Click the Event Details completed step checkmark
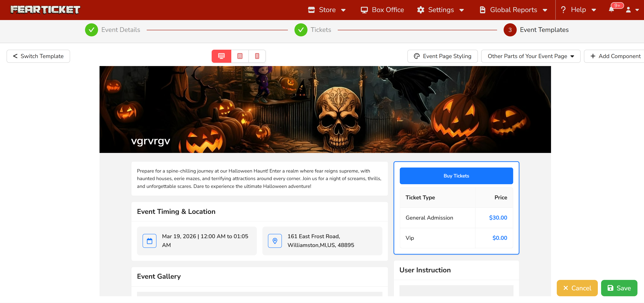The width and height of the screenshot is (644, 303). (x=92, y=30)
